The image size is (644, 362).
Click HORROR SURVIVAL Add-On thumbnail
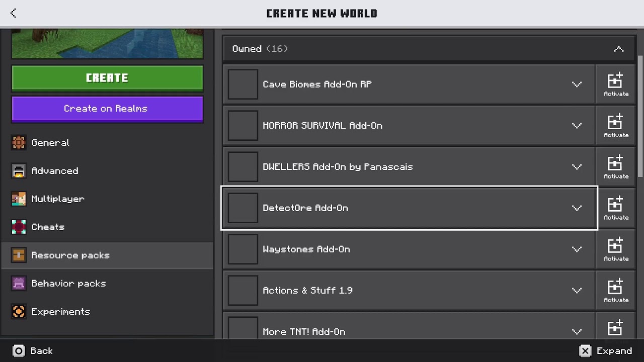click(243, 126)
